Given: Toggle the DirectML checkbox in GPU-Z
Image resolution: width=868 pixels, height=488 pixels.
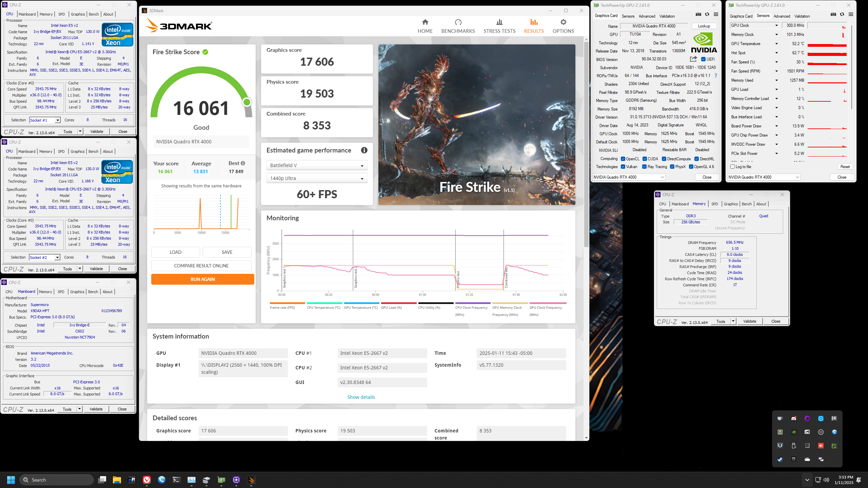Looking at the screenshot, I should tap(696, 159).
